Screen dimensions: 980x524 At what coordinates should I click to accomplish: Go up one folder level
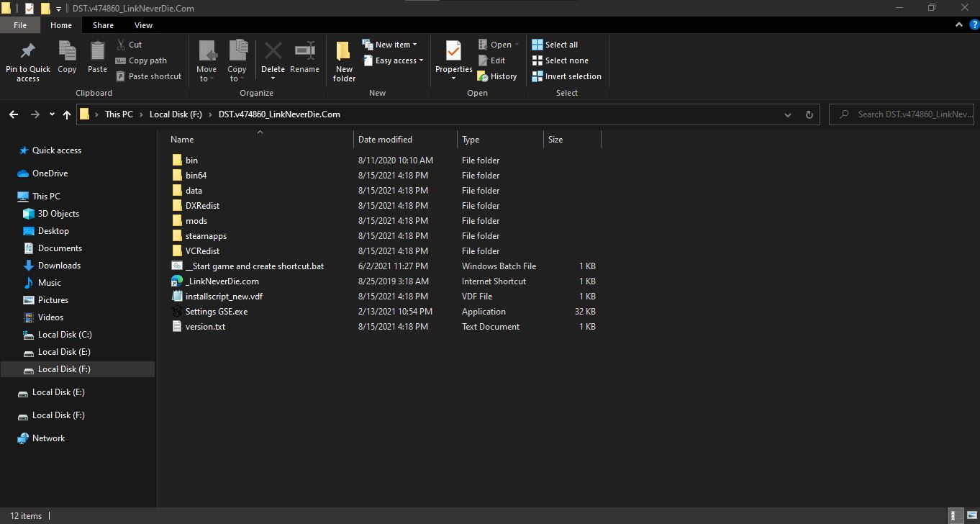pyautogui.click(x=67, y=114)
